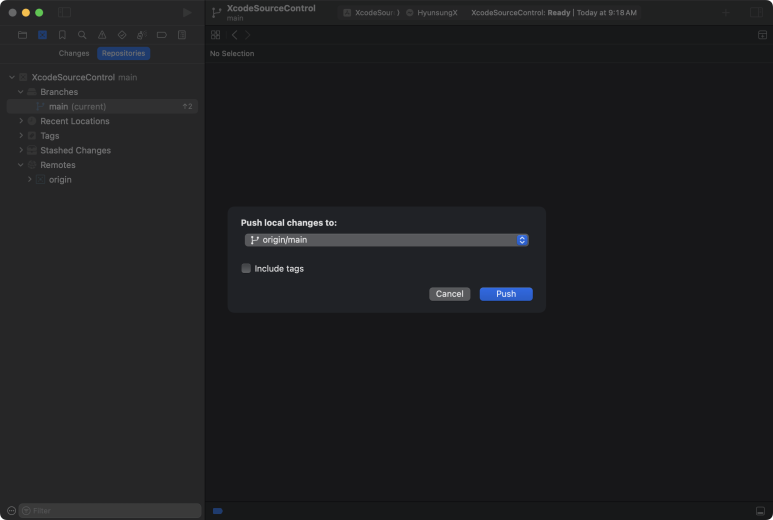Click the Filter field in navigator
Screen dimensions: 773x520
coord(110,511)
